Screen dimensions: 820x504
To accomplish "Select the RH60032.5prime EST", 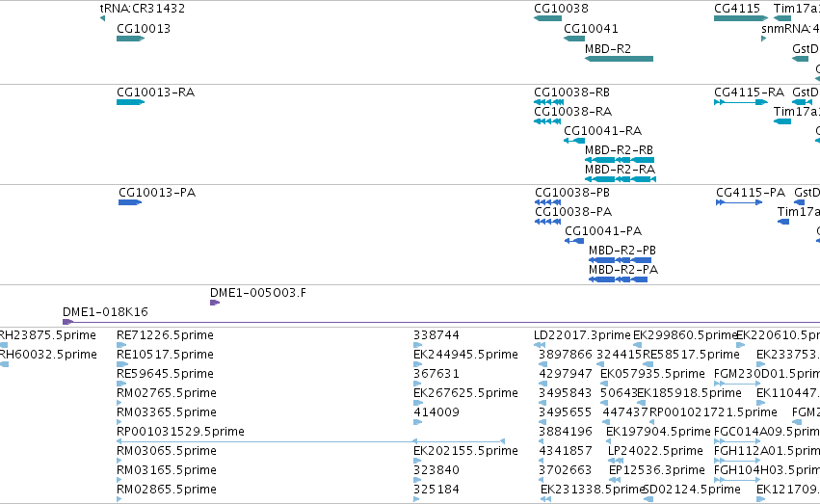I will (4, 364).
